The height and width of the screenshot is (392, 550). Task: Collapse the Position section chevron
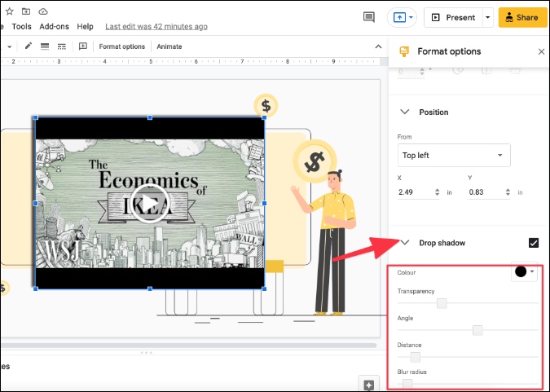point(405,112)
